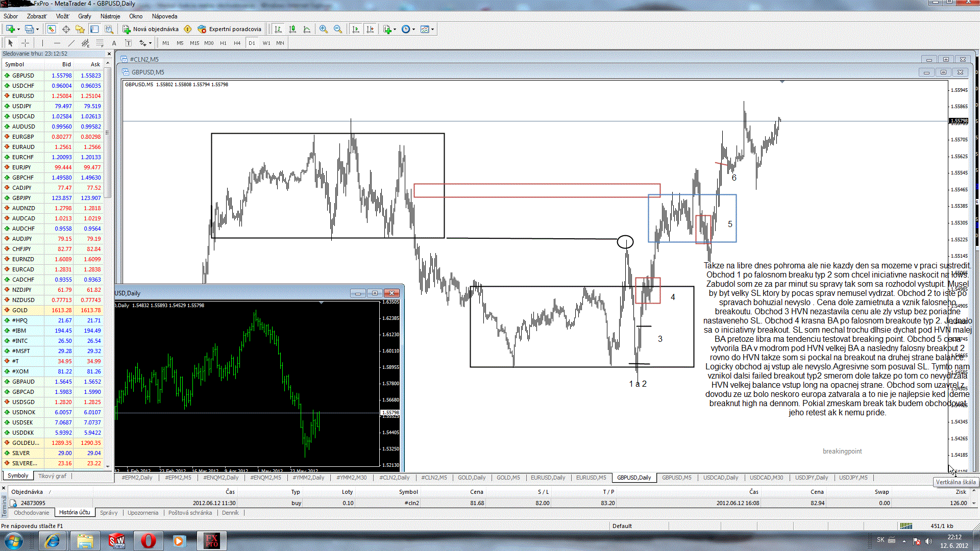Toggle the H4 timeframe button
The image size is (980, 551).
coord(237,43)
